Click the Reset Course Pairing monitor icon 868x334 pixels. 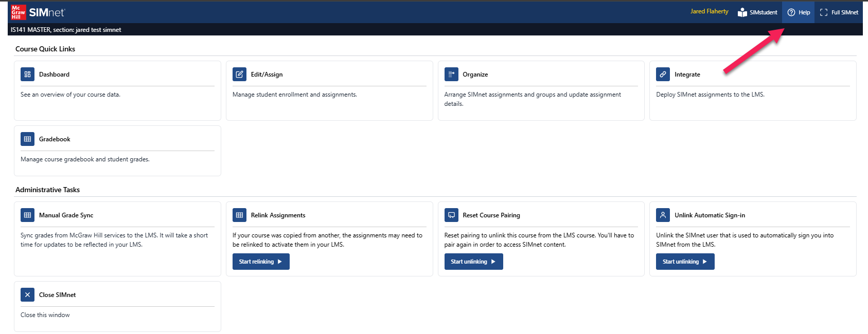point(451,215)
